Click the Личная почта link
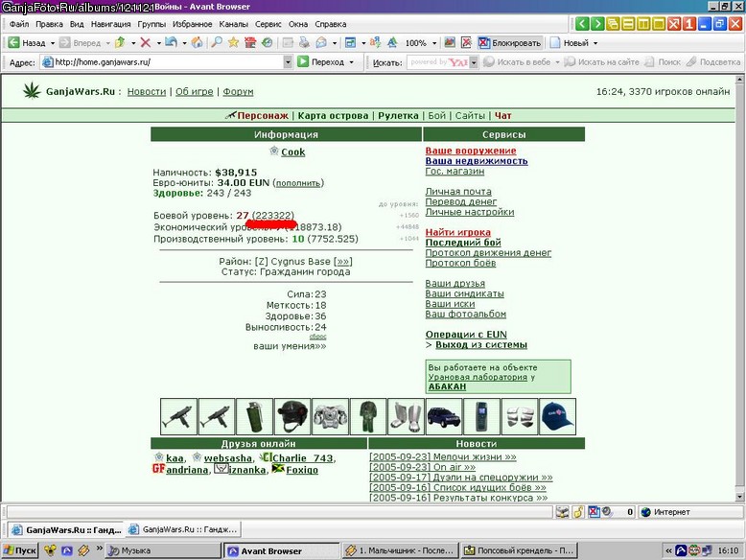 tap(458, 191)
